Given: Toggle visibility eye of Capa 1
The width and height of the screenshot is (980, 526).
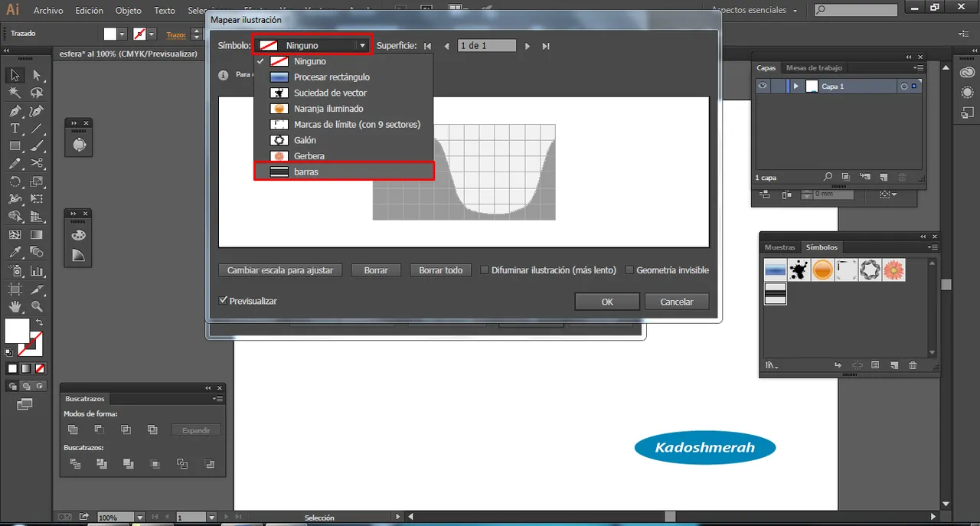Looking at the screenshot, I should (763, 87).
